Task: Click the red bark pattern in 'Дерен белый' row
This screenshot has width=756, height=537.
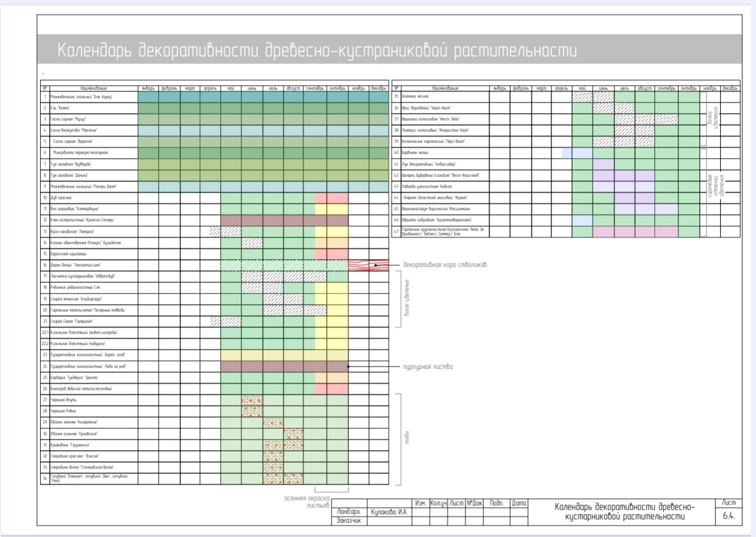Action: click(x=368, y=266)
